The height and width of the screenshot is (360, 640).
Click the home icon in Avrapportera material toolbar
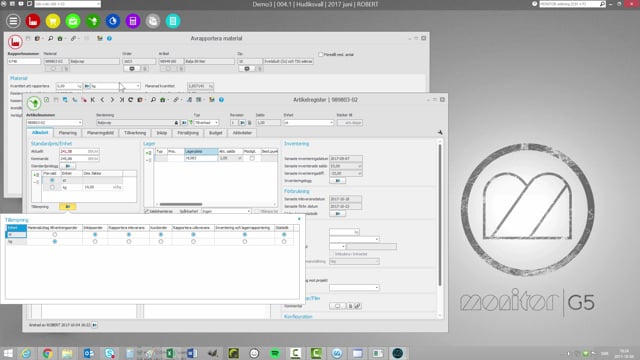[x=60, y=38]
